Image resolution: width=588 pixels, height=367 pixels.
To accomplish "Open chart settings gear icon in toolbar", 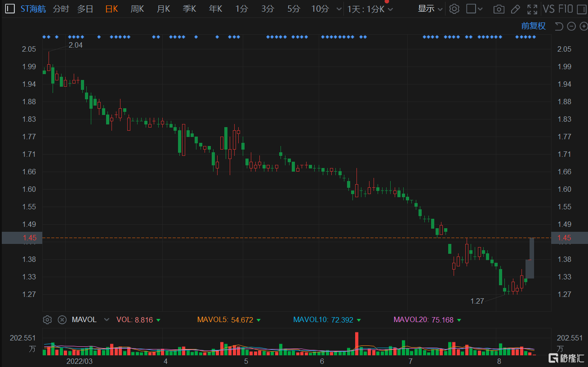I will click(x=454, y=9).
